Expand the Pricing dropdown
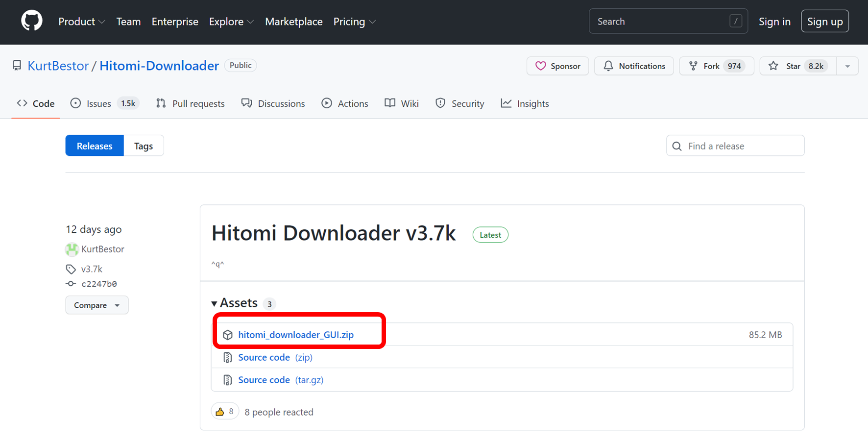This screenshot has height=445, width=868. pos(355,22)
